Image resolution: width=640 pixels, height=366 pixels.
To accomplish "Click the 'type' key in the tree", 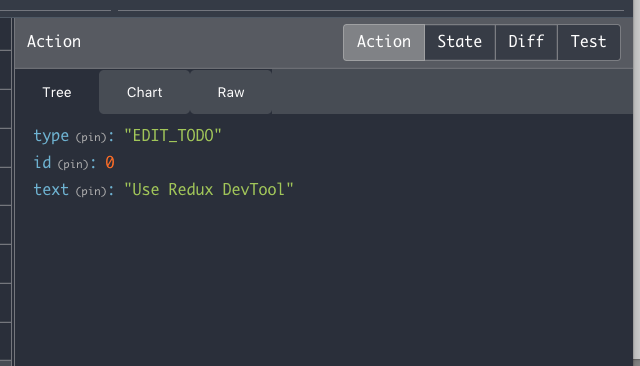I will (51, 136).
